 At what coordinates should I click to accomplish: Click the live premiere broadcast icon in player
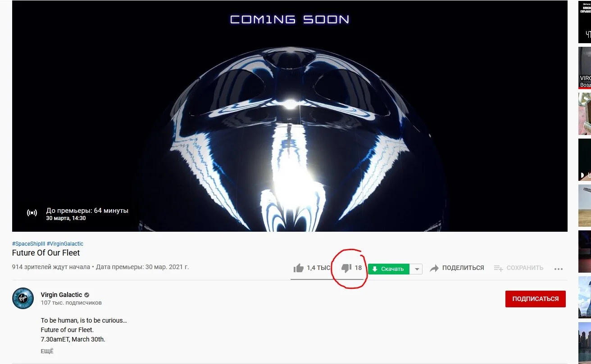click(x=32, y=213)
